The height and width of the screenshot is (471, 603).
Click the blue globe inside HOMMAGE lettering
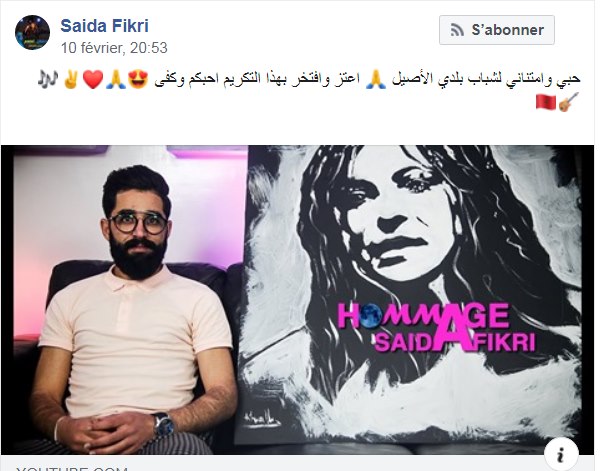pos(370,316)
